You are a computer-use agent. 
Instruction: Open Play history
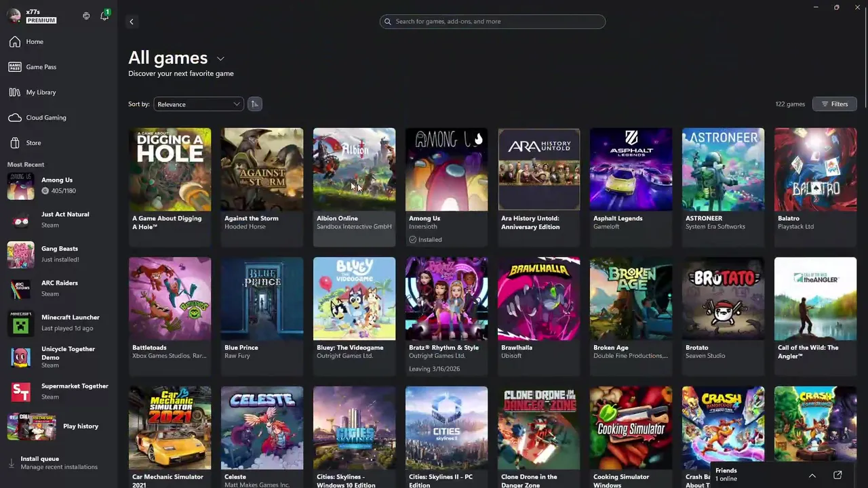pyautogui.click(x=59, y=426)
